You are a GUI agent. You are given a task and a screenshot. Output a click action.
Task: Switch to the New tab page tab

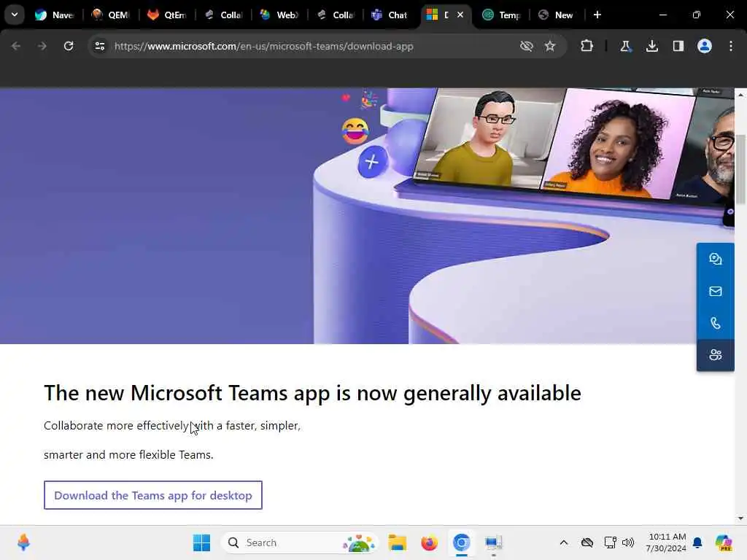coord(556,15)
